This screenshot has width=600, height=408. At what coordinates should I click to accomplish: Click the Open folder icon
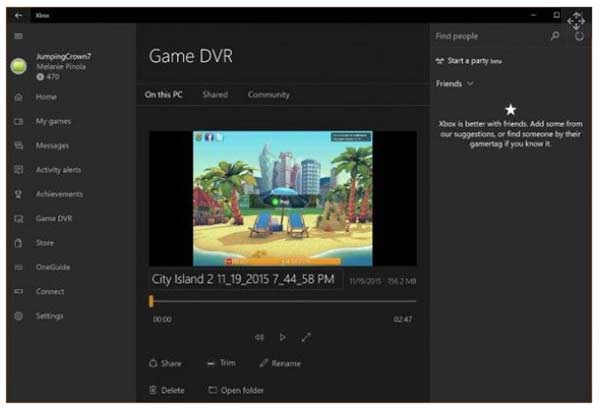pos(213,390)
